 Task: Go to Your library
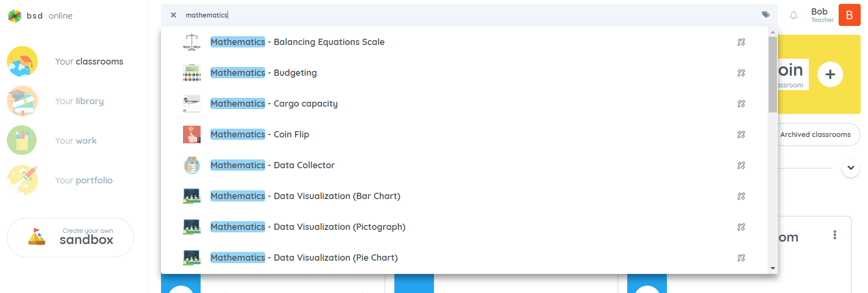click(55, 101)
